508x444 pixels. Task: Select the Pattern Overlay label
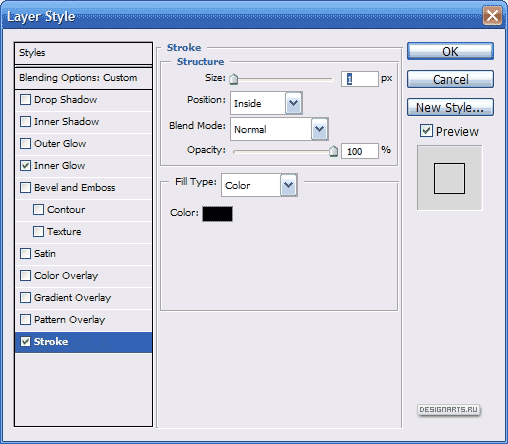pyautogui.click(x=70, y=320)
